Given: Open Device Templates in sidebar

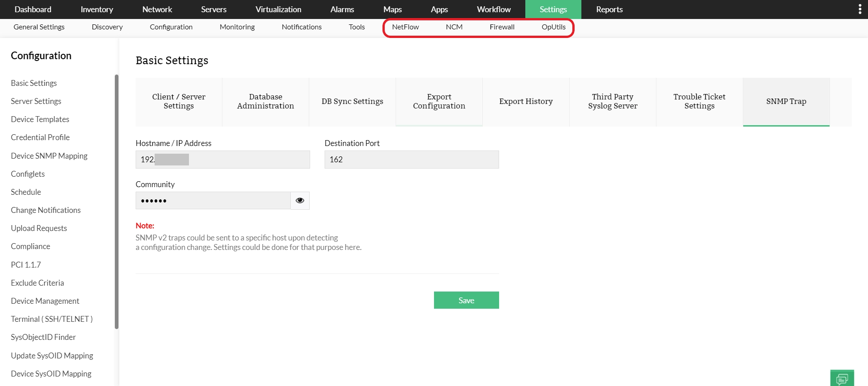Looking at the screenshot, I should (x=40, y=119).
